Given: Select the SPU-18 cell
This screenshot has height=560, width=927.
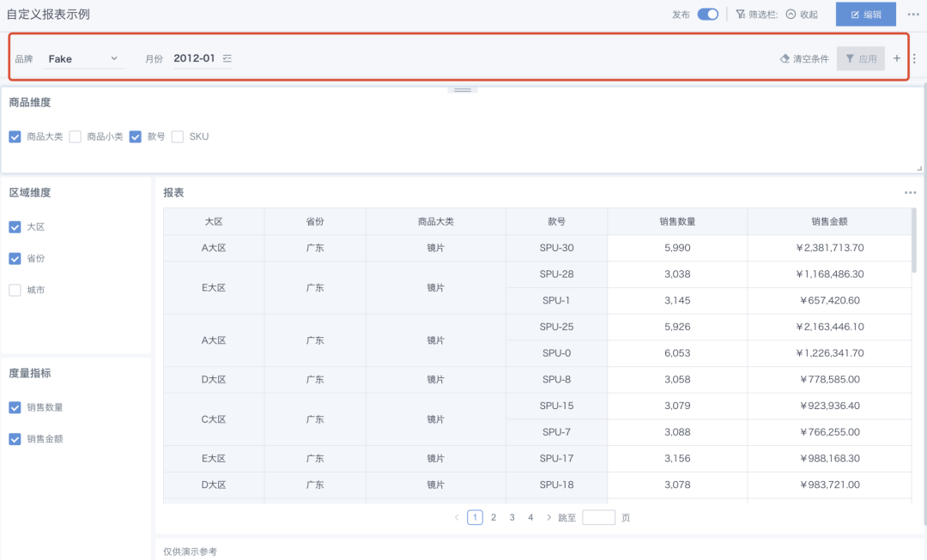Looking at the screenshot, I should [x=556, y=485].
